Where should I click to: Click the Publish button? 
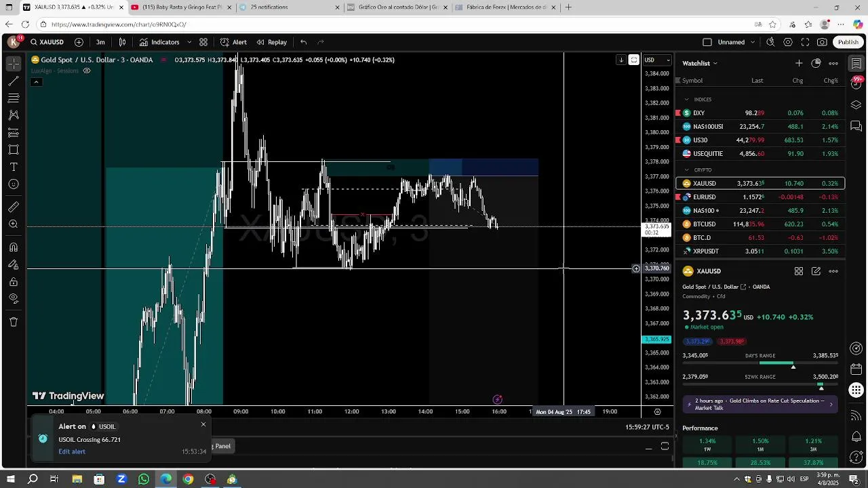point(848,42)
